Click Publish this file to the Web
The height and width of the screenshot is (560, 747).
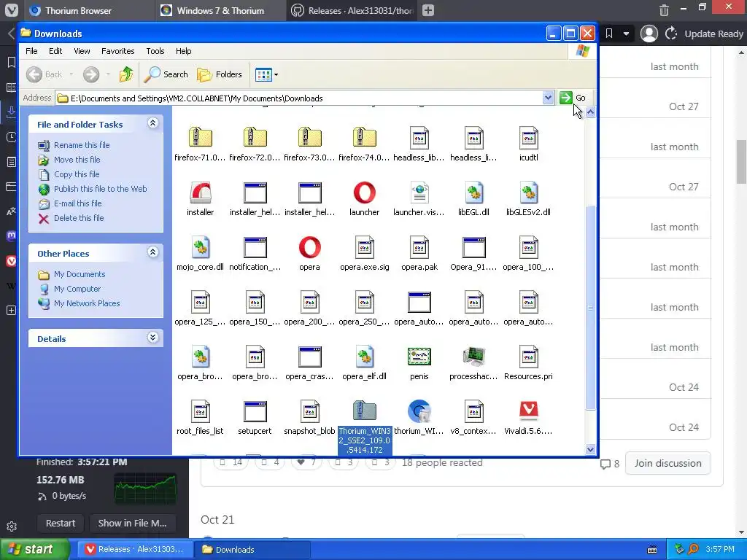pyautogui.click(x=100, y=189)
